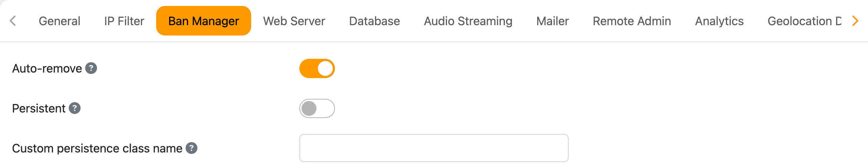Click the Auto-remove label text

47,68
